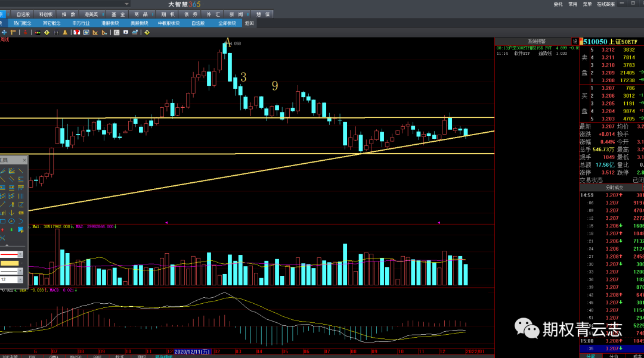
Task: Select the rectangle drawing tool
Action: coord(3,221)
